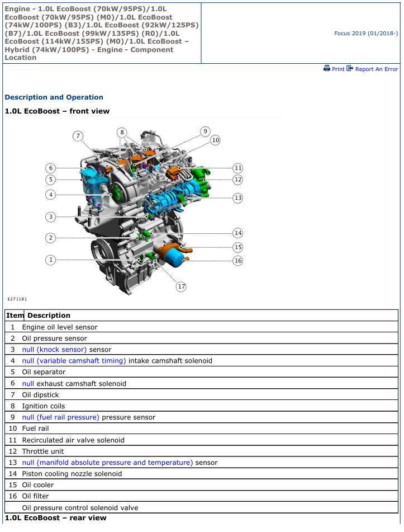Click the 'Recirculated air valve solenoid' row
The width and height of the screenshot is (404, 532).
201,440
